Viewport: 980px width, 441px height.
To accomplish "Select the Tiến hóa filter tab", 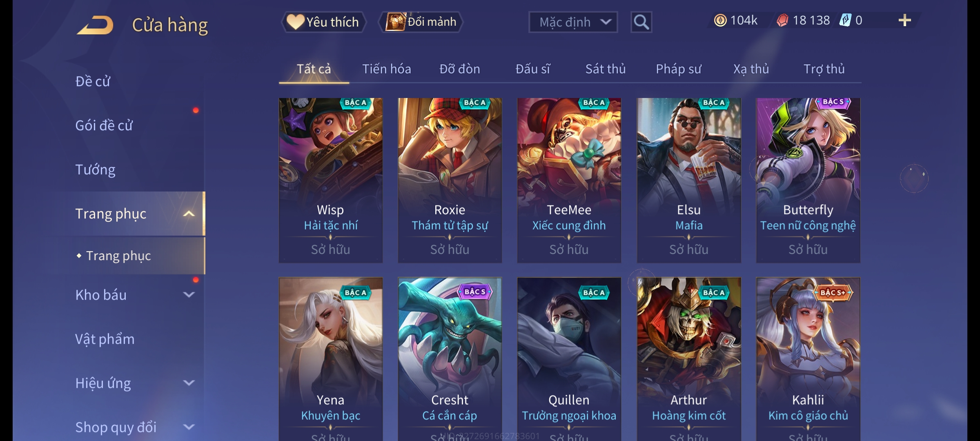I will point(386,69).
